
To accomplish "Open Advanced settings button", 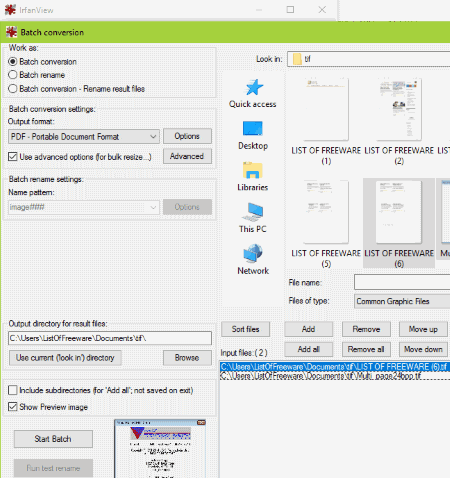I will point(187,156).
